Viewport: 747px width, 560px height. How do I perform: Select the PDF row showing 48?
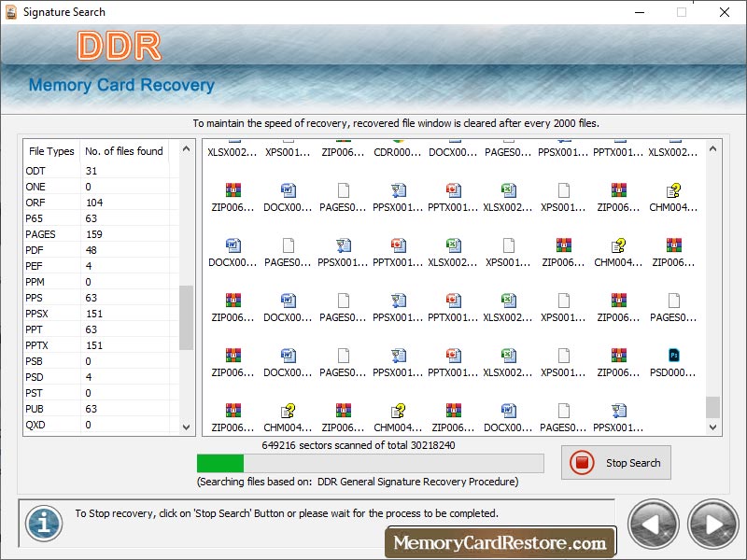(x=102, y=250)
